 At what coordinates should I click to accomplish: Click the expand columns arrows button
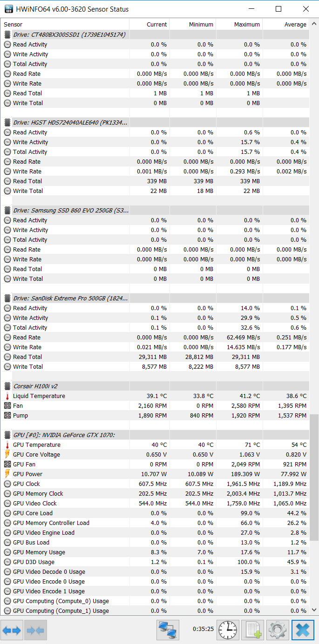[12, 630]
